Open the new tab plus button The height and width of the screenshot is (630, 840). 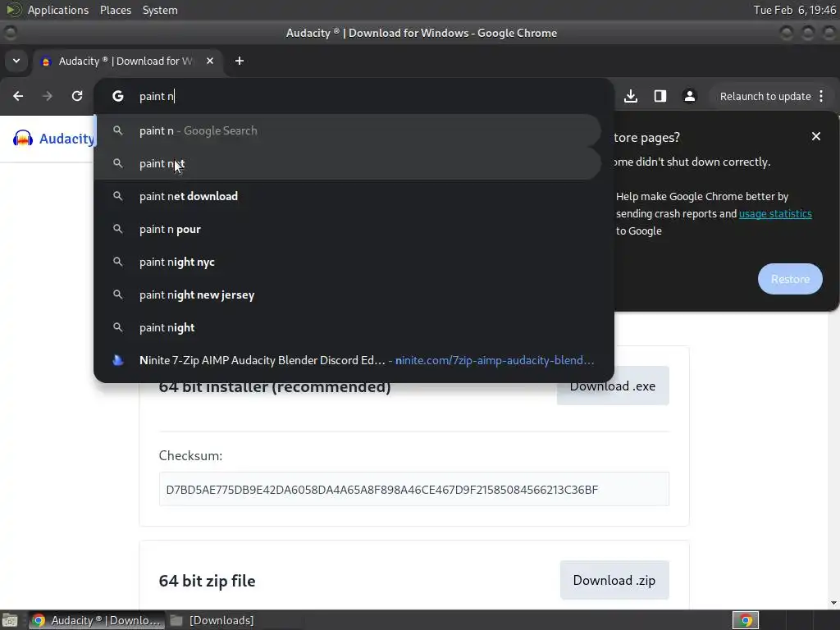coord(240,61)
